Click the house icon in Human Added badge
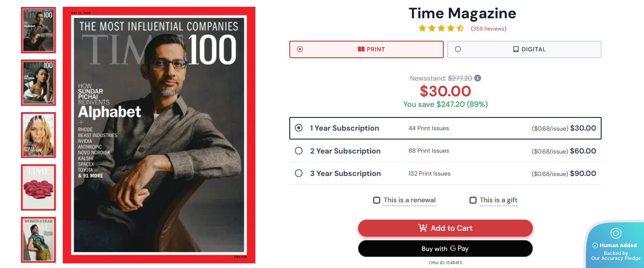The width and height of the screenshot is (644, 268). click(616, 233)
